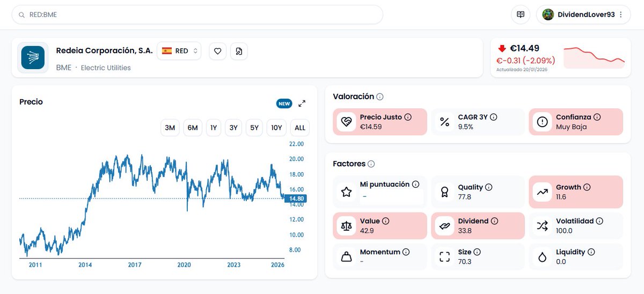Image resolution: width=644 pixels, height=294 pixels.
Task: Click the Liquidity droplet icon
Action: tap(543, 257)
